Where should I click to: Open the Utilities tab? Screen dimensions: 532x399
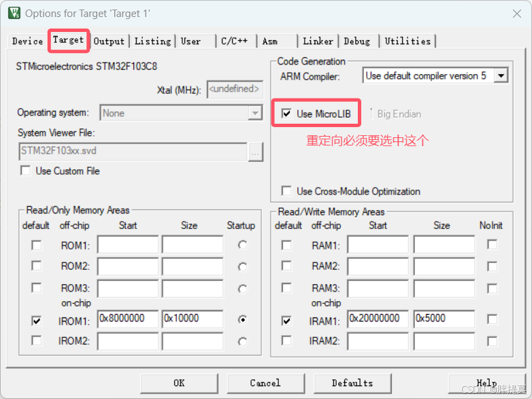point(408,41)
